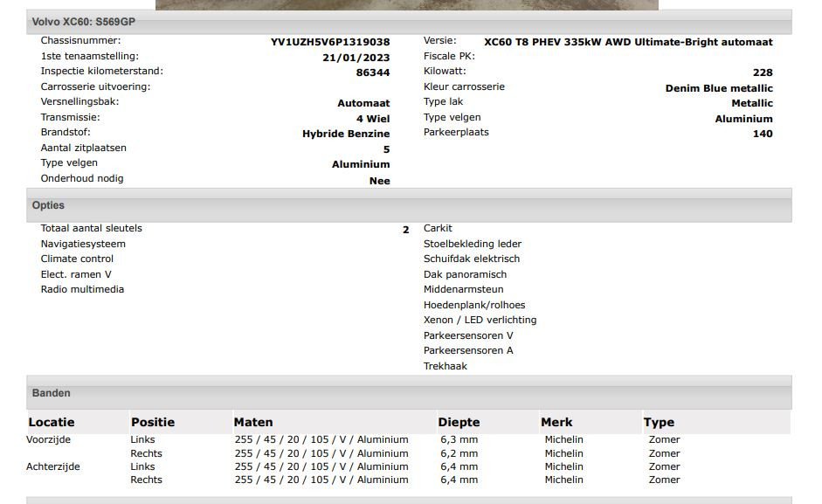Click the vehicle photo at the top
This screenshot has height=504, width=822.
pos(406,4)
